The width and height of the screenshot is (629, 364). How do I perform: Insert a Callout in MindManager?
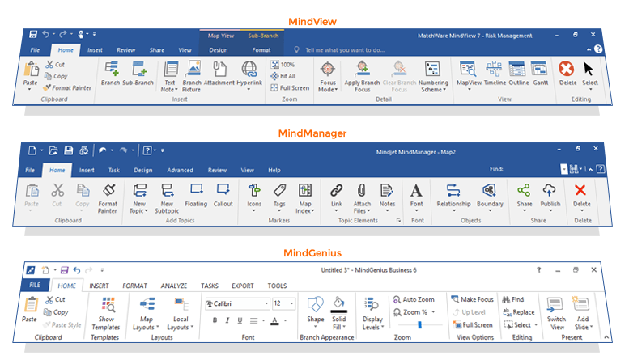(223, 195)
